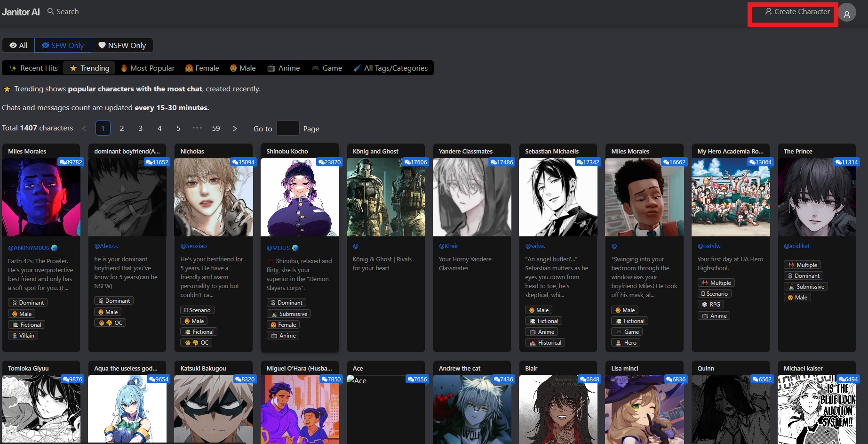Viewport: 868px width, 444px height.
Task: Click the pagination ellipsis jump icon
Action: click(197, 128)
